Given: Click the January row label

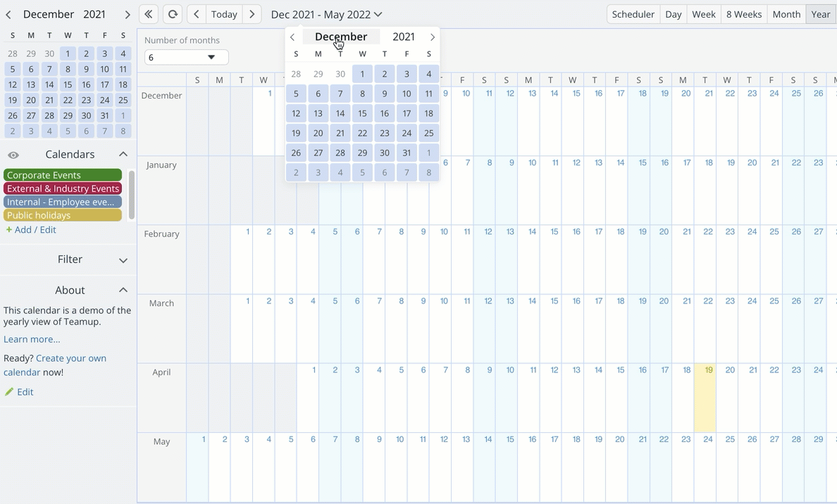Looking at the screenshot, I should point(161,165).
